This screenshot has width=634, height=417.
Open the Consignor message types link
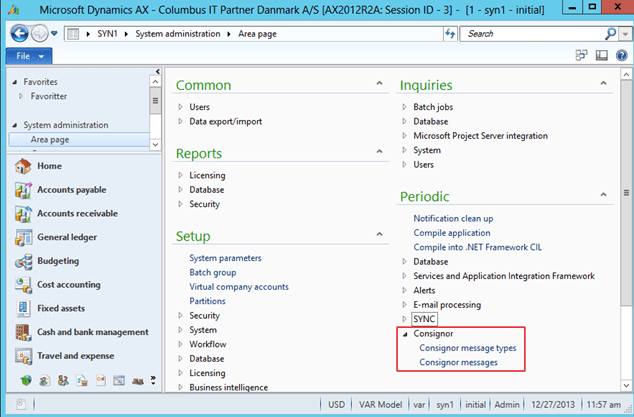pos(467,348)
